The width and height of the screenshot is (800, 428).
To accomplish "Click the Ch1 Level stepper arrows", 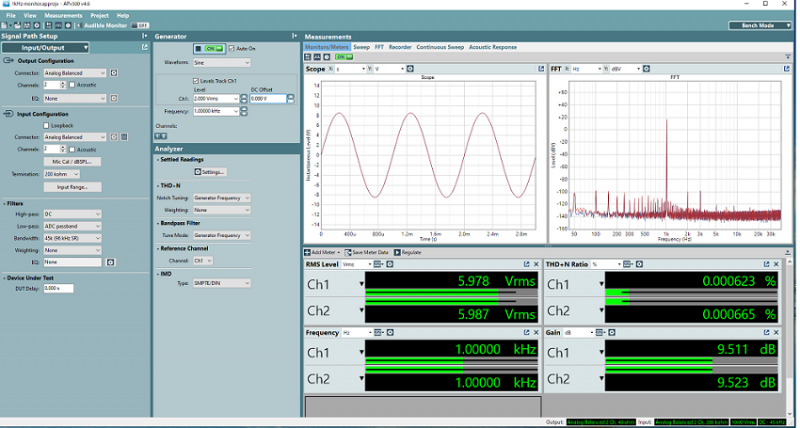I will coord(244,98).
